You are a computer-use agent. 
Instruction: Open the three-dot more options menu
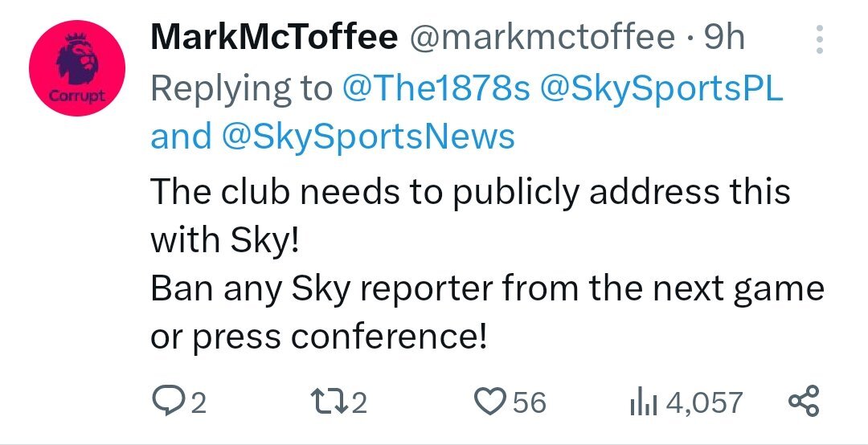pos(820,39)
